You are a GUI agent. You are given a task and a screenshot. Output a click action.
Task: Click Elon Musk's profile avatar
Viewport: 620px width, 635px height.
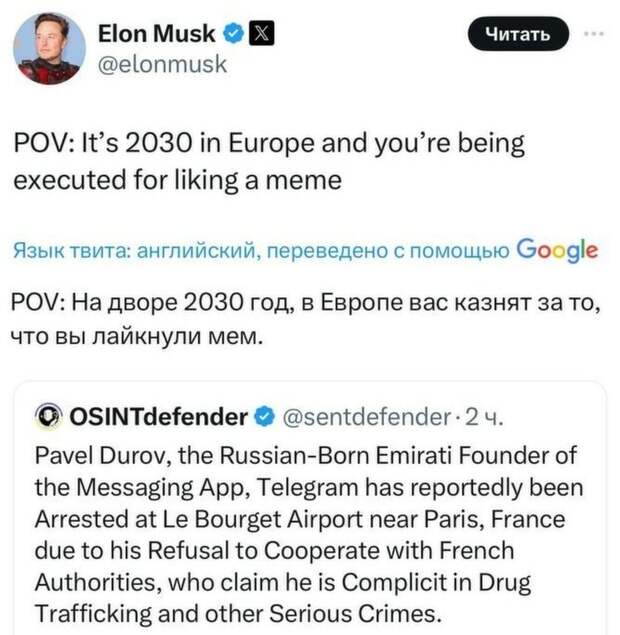pos(48,48)
